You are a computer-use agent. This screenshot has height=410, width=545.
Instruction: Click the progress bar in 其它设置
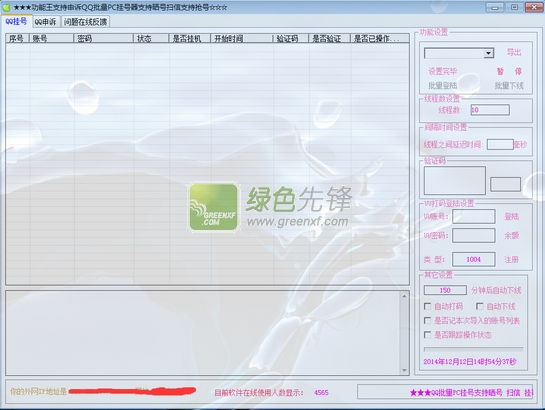click(x=473, y=348)
